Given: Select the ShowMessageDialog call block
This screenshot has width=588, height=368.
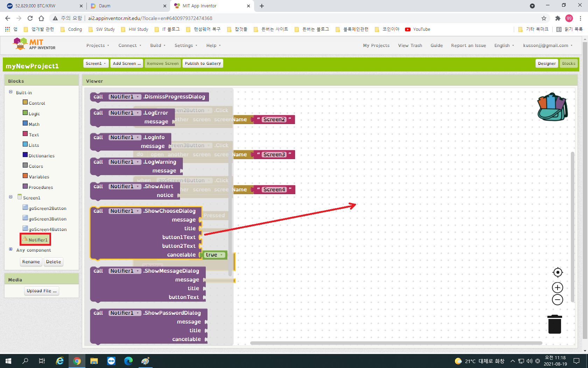Looking at the screenshot, I should pos(148,284).
